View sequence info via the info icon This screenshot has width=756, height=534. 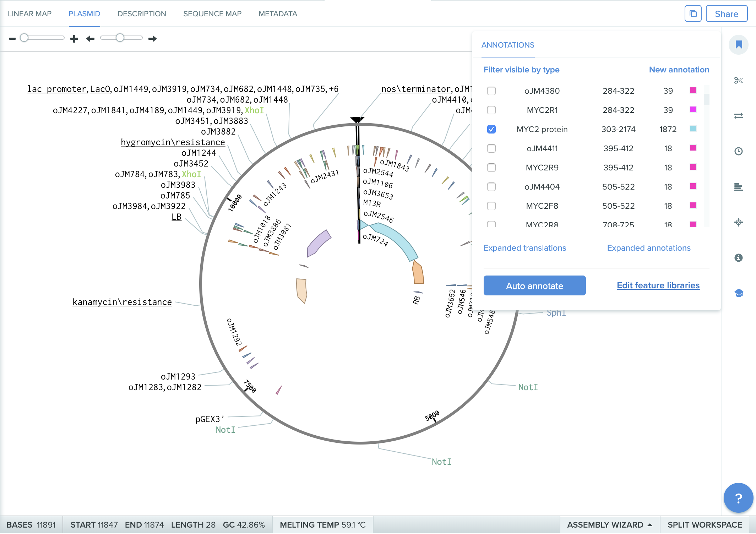(x=739, y=258)
